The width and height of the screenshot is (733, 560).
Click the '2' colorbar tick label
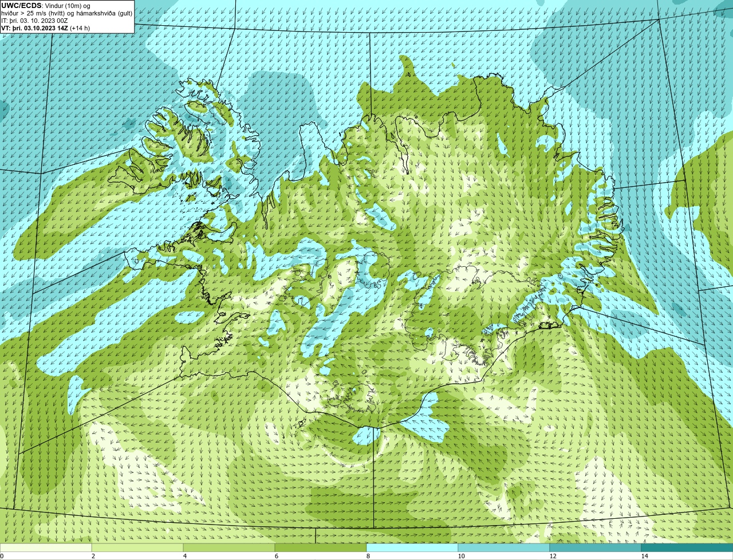click(93, 556)
